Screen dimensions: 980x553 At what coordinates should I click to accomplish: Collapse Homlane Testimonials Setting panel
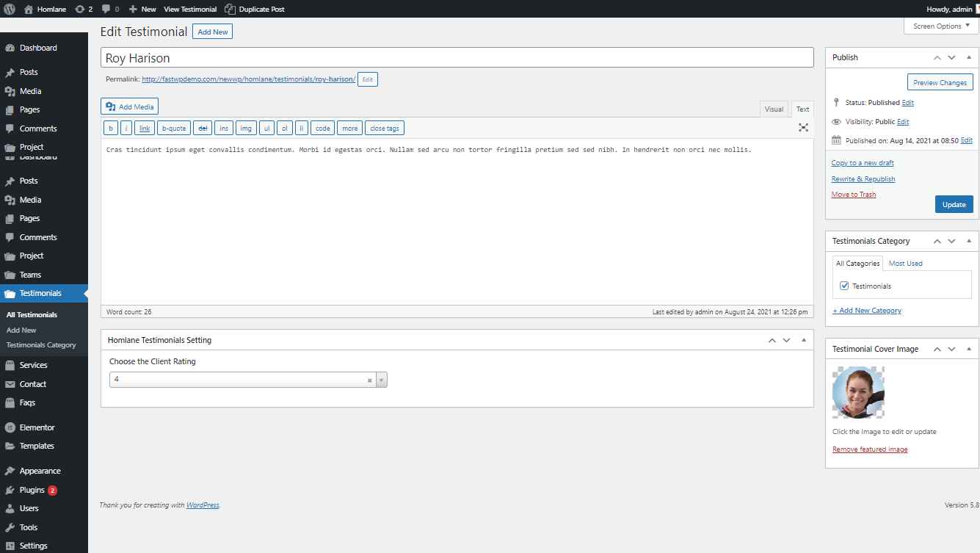804,340
